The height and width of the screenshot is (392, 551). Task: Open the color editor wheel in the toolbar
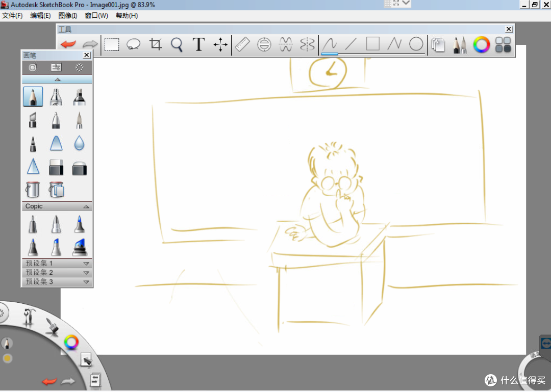pyautogui.click(x=482, y=45)
